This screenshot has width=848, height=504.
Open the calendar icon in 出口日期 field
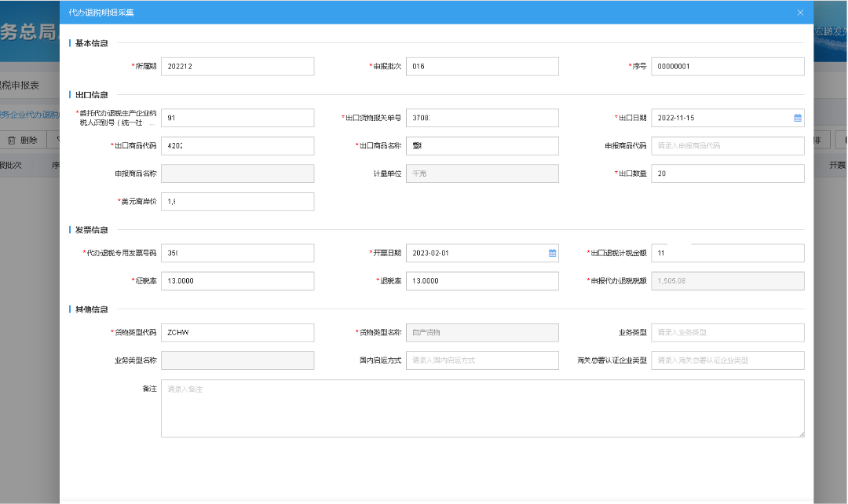tap(797, 118)
